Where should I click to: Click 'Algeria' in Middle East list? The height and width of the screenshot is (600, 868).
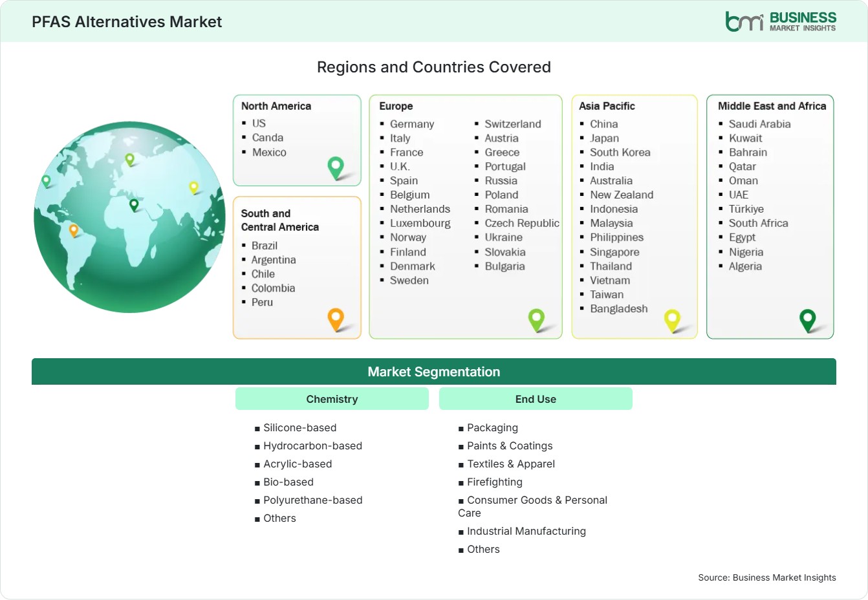tap(745, 266)
